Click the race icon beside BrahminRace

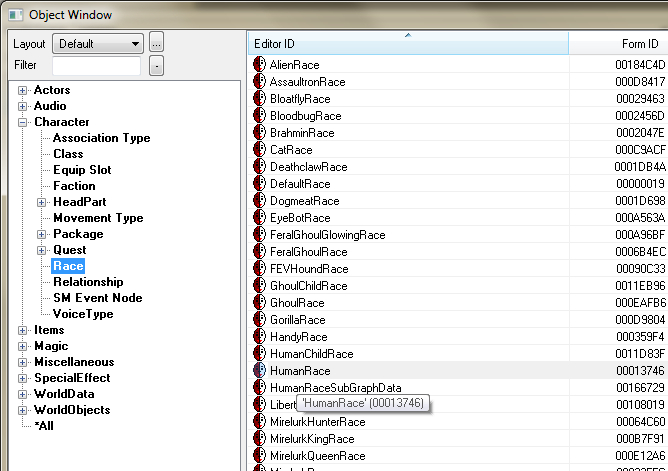click(259, 132)
